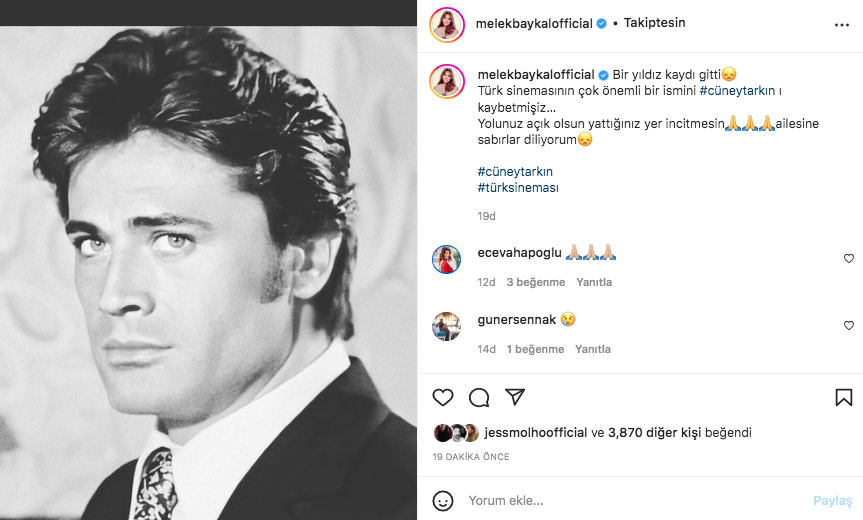
Task: Open the three-dot more options menu
Action: pos(842,23)
